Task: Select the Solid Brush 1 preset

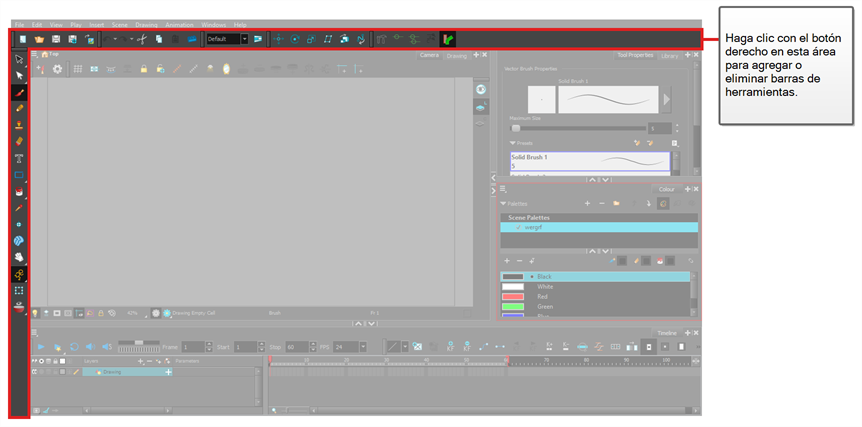Action: click(590, 161)
